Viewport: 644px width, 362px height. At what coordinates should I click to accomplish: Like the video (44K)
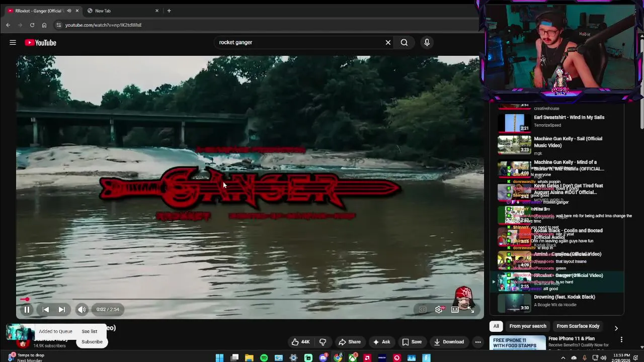click(300, 342)
